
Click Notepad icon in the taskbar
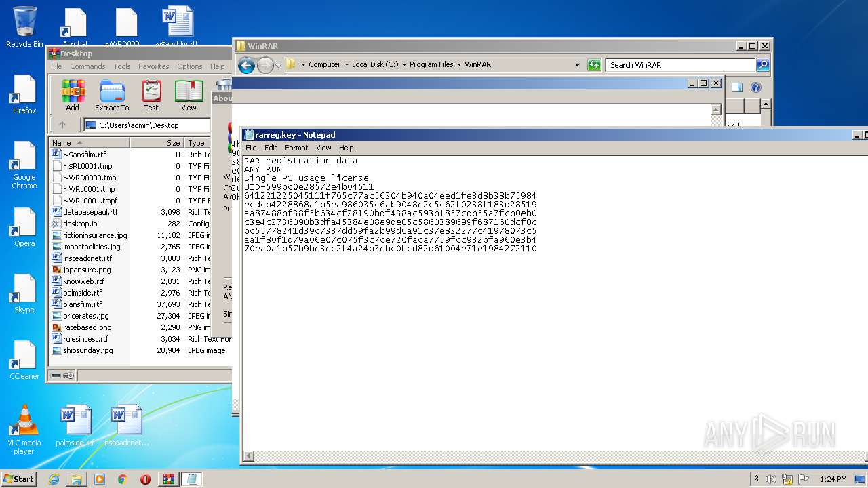click(191, 479)
